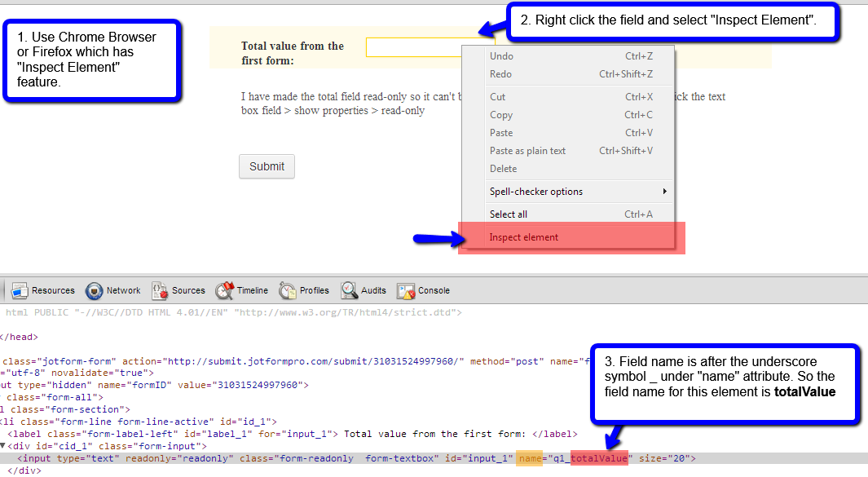Click Copy in the context menu
Viewport: 868px width, 477px height.
[501, 115]
